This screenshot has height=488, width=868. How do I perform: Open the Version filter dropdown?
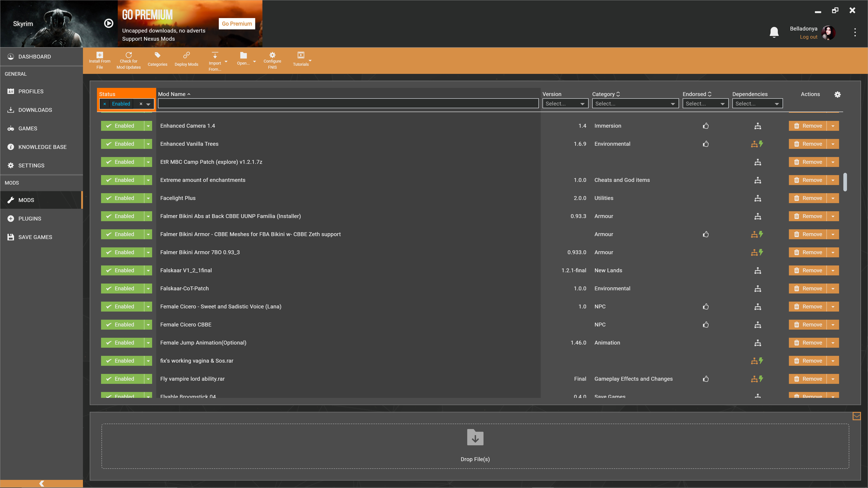pyautogui.click(x=565, y=104)
